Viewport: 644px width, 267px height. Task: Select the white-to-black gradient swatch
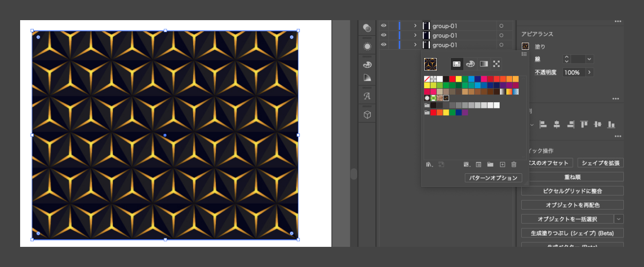503,92
